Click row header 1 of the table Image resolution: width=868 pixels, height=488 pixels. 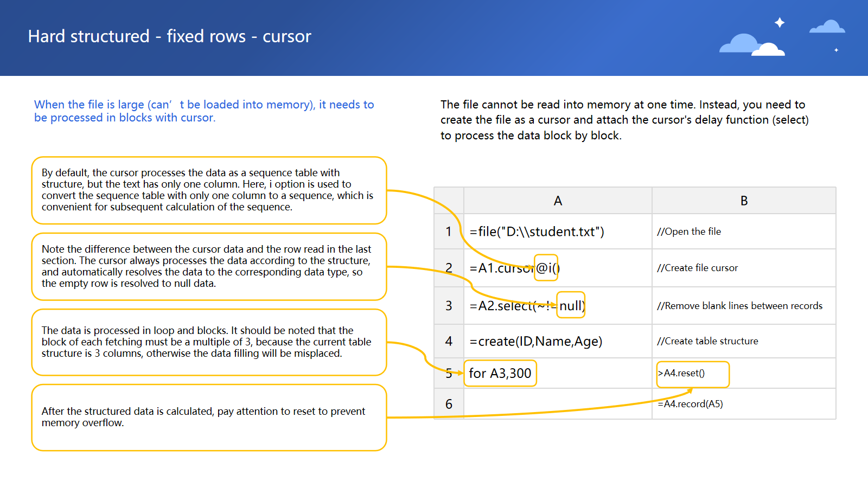click(449, 232)
